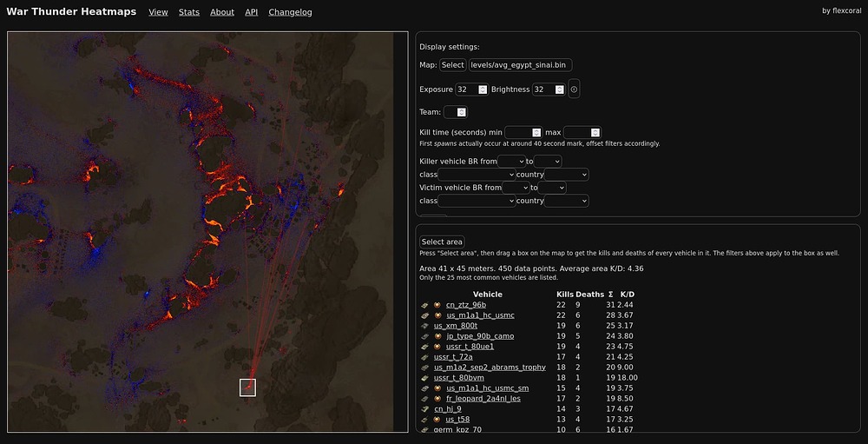
Task: Open the Killer vehicle BR from dropdown
Action: point(511,162)
